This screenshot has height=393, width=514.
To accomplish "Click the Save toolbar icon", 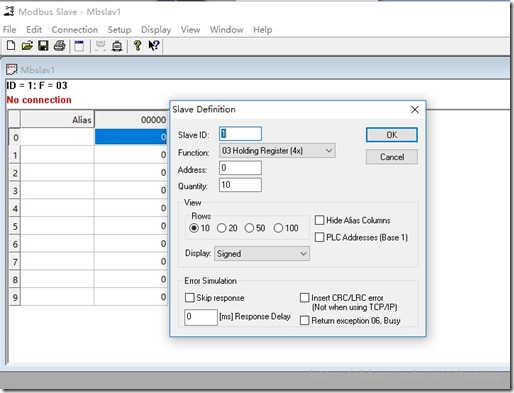I will (43, 45).
